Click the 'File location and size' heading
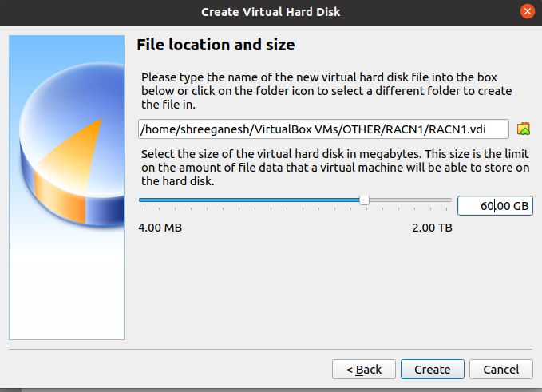The image size is (542, 392). 216,45
